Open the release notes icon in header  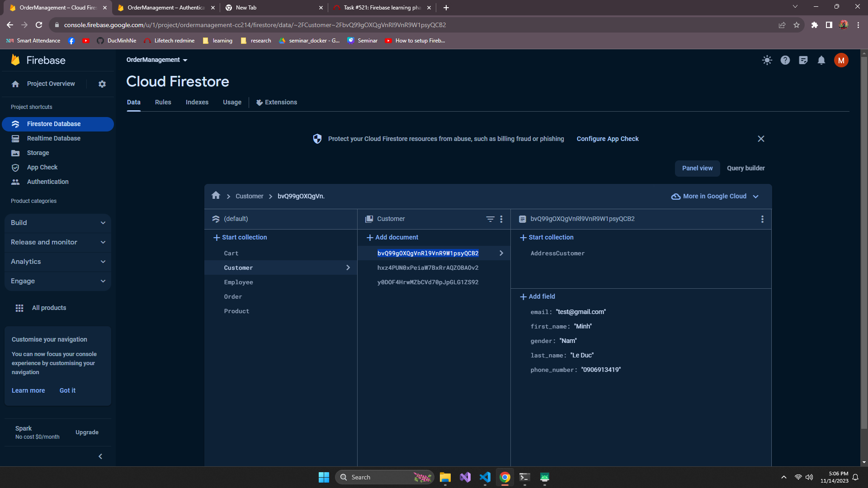click(803, 60)
